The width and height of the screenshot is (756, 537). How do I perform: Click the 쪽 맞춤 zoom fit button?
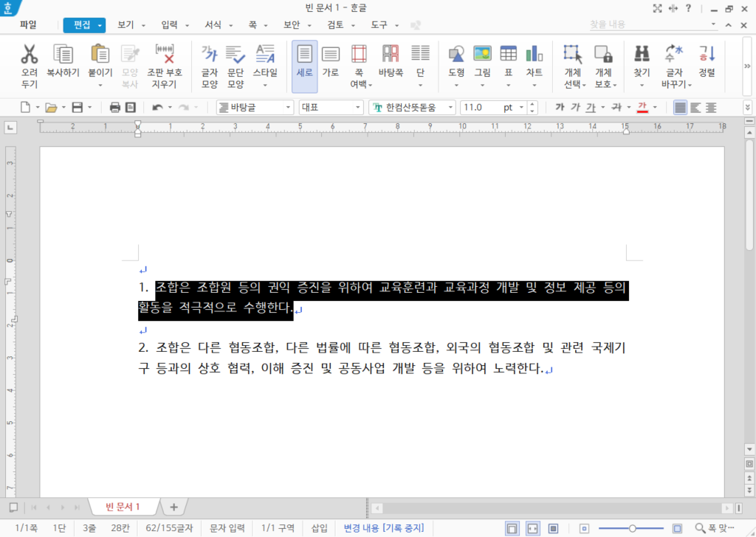tap(715, 528)
